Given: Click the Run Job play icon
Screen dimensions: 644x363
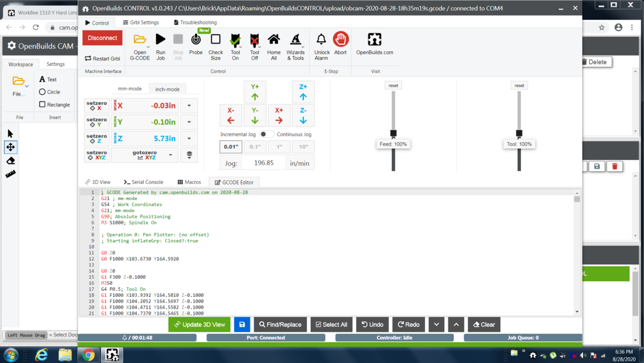Looking at the screenshot, I should 160,39.
